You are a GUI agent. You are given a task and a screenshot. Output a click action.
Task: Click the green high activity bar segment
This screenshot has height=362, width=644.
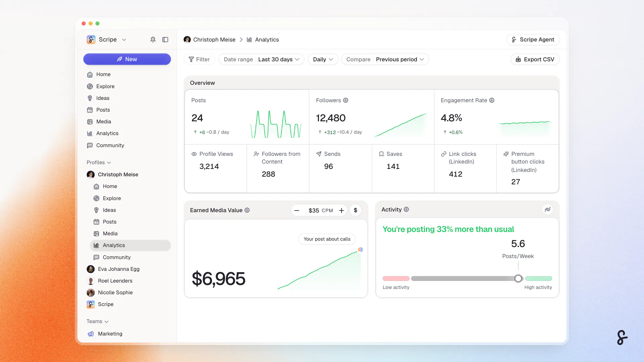(539, 279)
